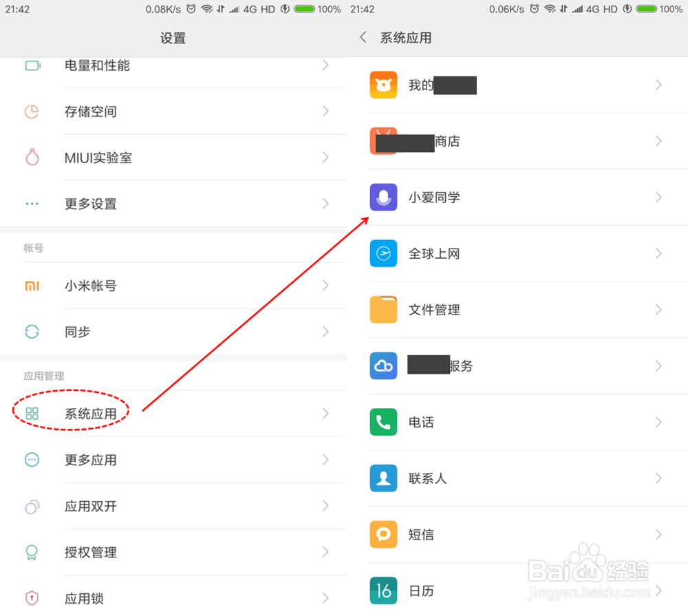Open the 小爱同学 voice assistant icon
Viewport: 688px width, 616px height.
[x=383, y=197]
